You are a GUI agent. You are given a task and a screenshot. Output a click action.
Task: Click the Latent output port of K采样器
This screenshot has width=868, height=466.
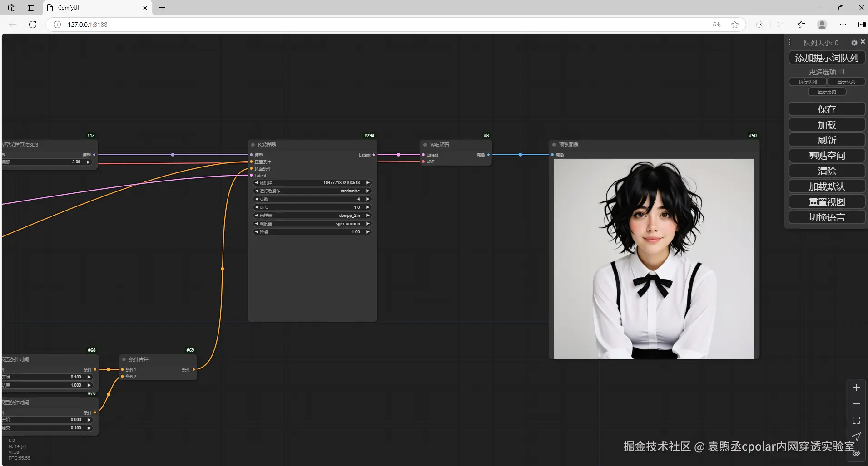[x=374, y=155]
